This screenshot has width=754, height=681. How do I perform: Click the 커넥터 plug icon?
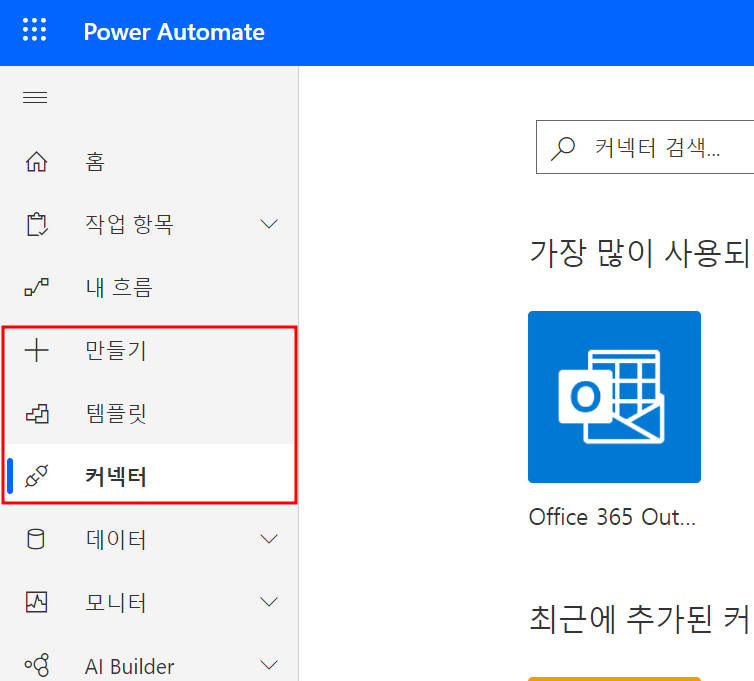click(x=36, y=477)
